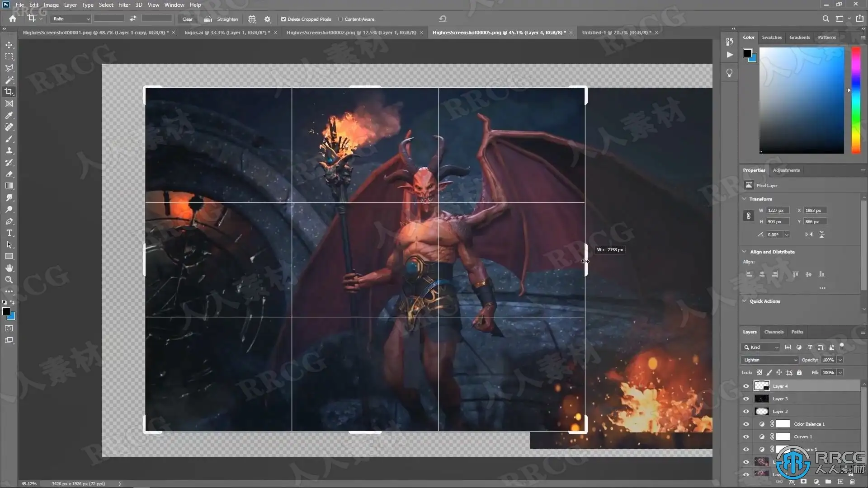Toggle link between width and height
Viewport: 868px width, 488px height.
pyautogui.click(x=749, y=216)
